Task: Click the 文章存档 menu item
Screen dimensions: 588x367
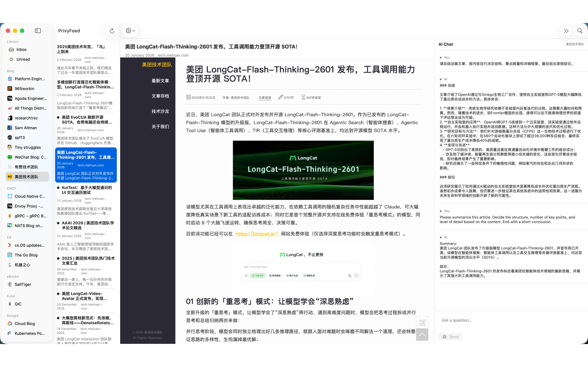Action: pyautogui.click(x=160, y=96)
